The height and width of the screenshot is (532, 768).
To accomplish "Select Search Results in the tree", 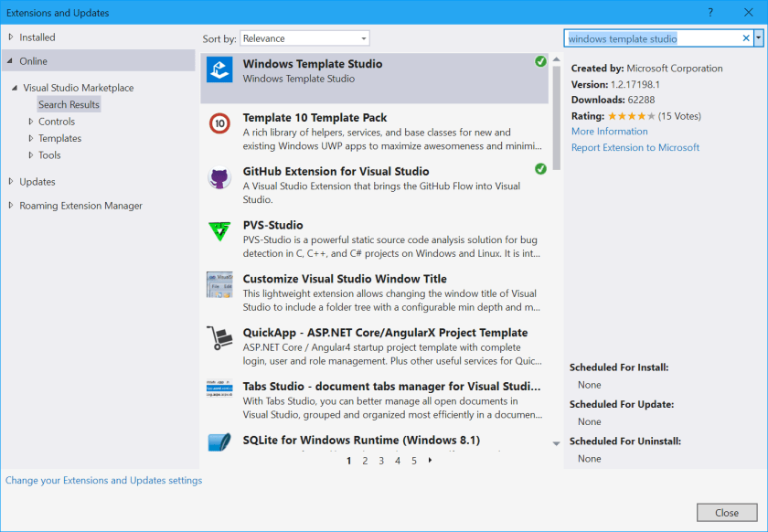I will [x=69, y=104].
